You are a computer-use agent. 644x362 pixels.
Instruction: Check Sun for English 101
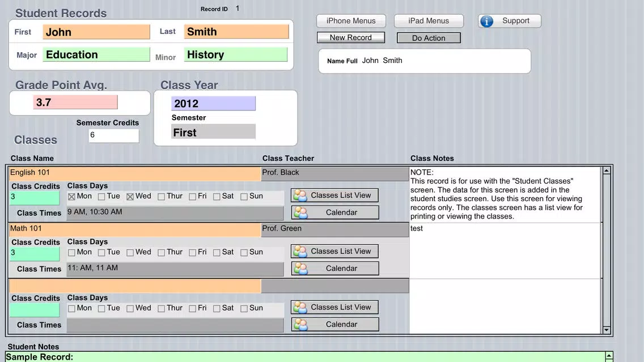coord(244,197)
